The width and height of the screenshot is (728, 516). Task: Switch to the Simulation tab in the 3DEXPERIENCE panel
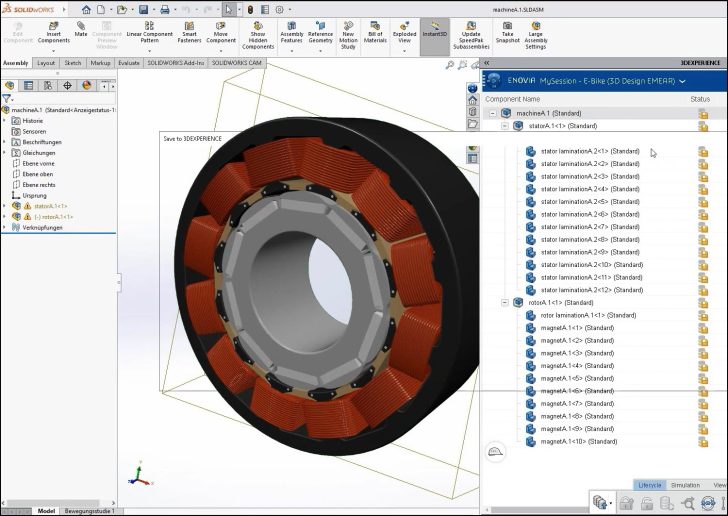pyautogui.click(x=685, y=485)
